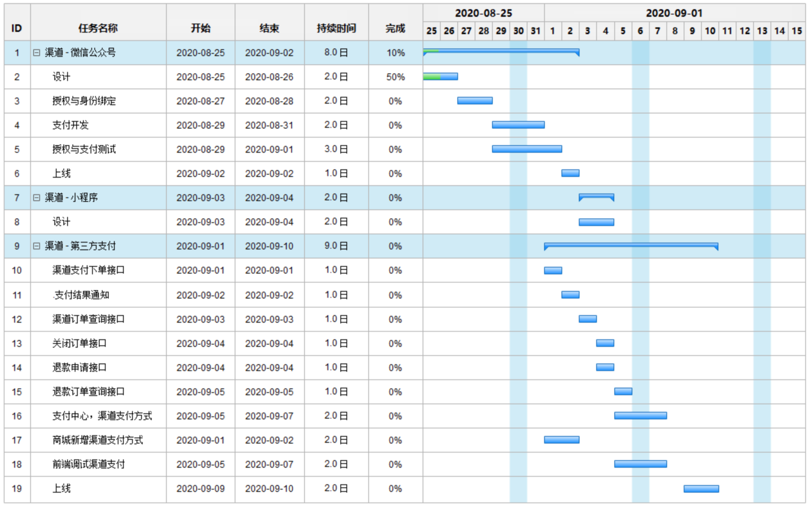This screenshot has height=509, width=812.
Task: Click row ID 12 cell
Action: coord(17,319)
